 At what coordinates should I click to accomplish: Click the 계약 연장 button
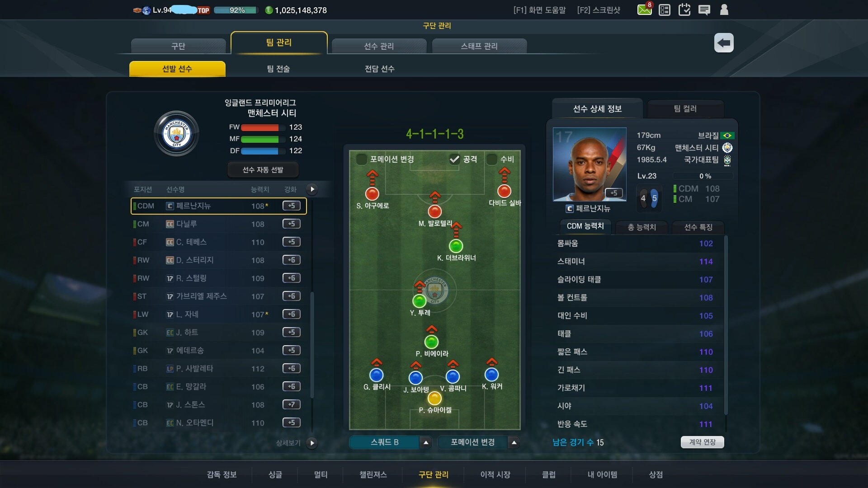click(702, 442)
